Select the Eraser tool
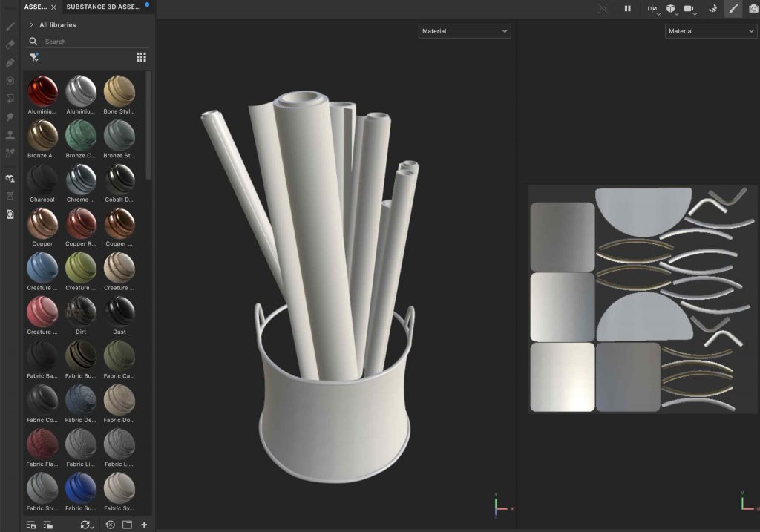Viewport: 760px width, 532px height. click(10, 45)
